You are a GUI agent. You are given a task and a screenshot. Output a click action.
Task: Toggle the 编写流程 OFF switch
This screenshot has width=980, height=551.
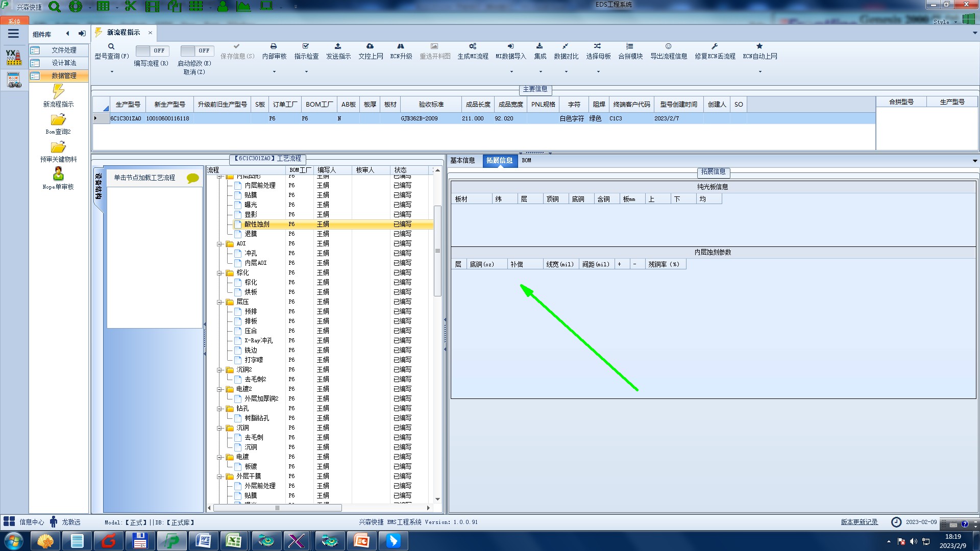tap(151, 51)
